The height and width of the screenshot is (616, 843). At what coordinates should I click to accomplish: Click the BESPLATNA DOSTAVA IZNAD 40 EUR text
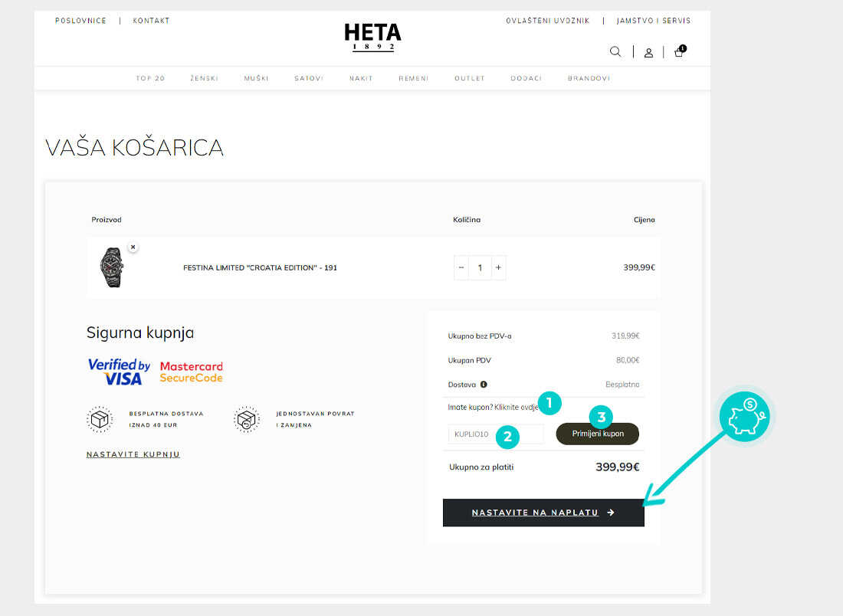point(166,419)
